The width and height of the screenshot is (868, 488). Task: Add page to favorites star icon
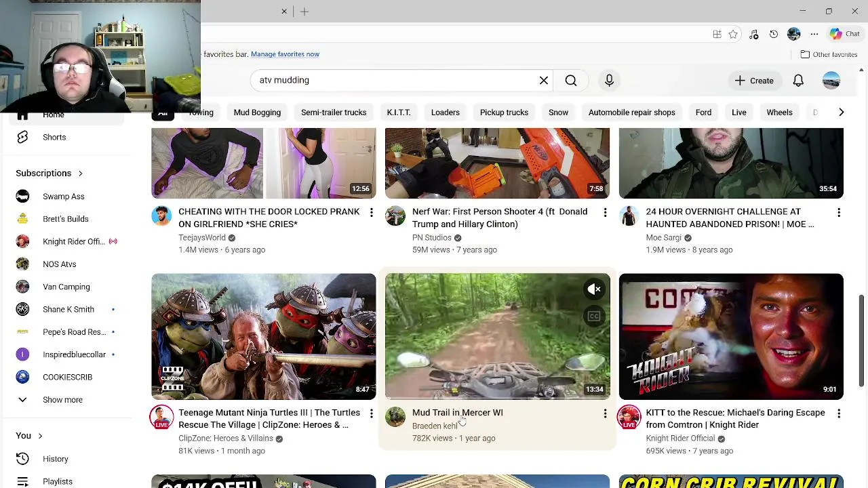coord(733,34)
